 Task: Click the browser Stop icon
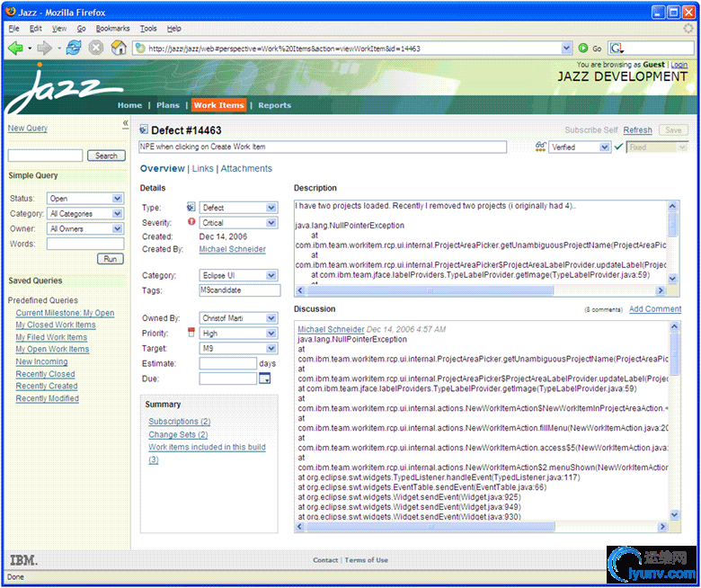point(96,48)
